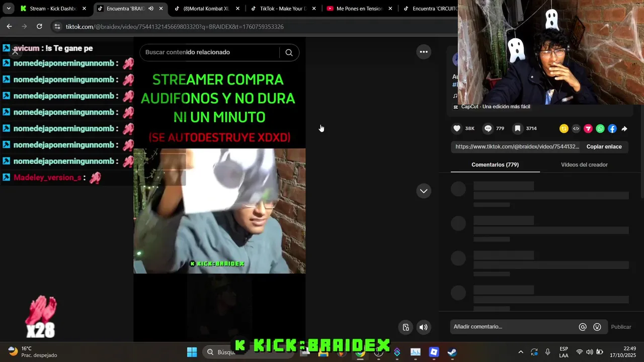The width and height of the screenshot is (644, 362).
Task: Go to next video with down chevron
Action: coord(424,191)
